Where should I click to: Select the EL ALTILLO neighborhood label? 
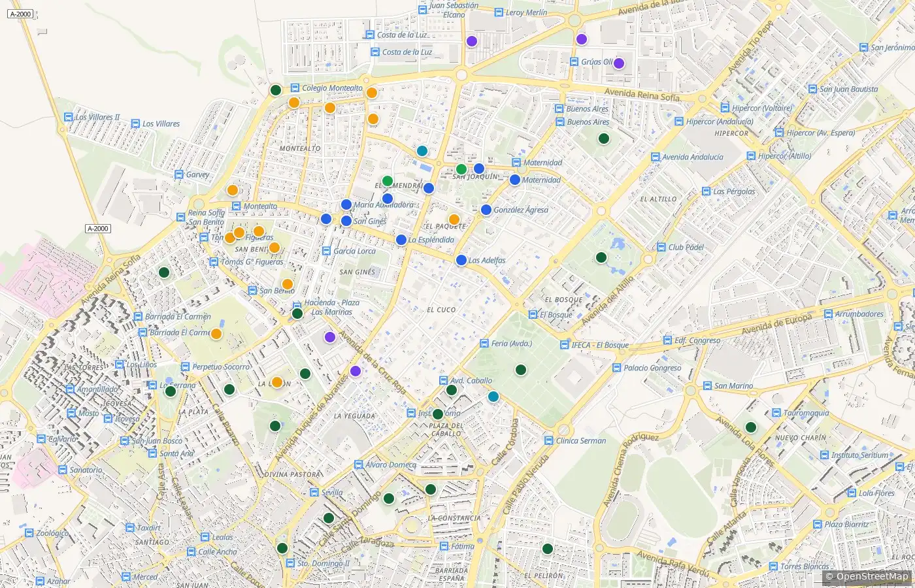coord(658,199)
